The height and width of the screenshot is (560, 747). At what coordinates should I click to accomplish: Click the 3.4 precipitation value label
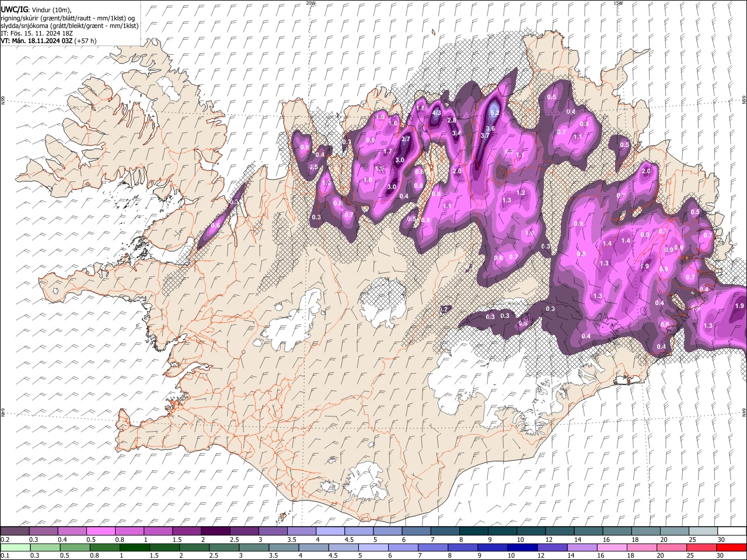tap(456, 133)
